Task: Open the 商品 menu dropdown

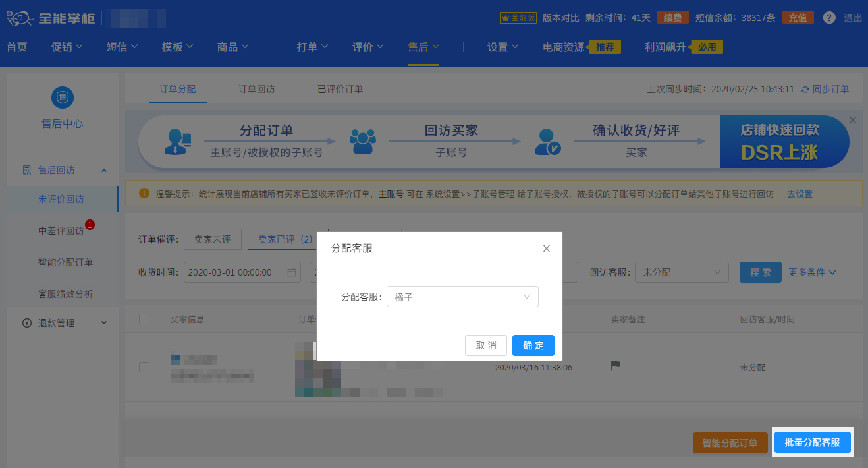Action: (x=233, y=47)
